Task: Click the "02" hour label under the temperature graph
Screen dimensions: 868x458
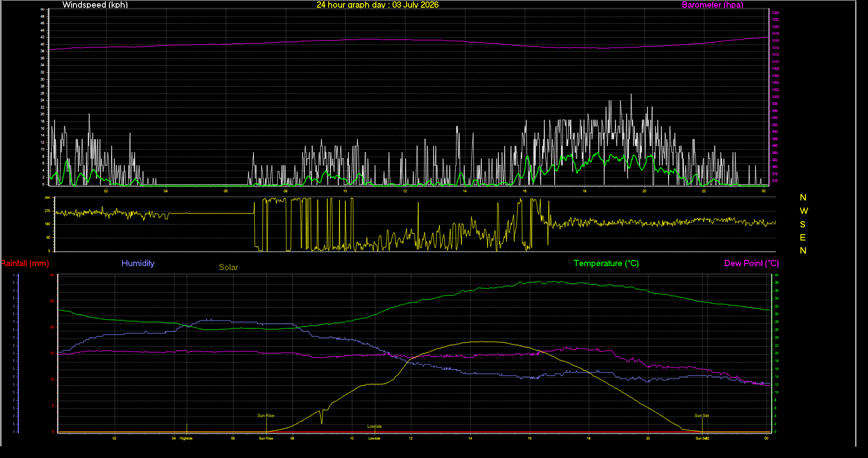Action: 114,438
